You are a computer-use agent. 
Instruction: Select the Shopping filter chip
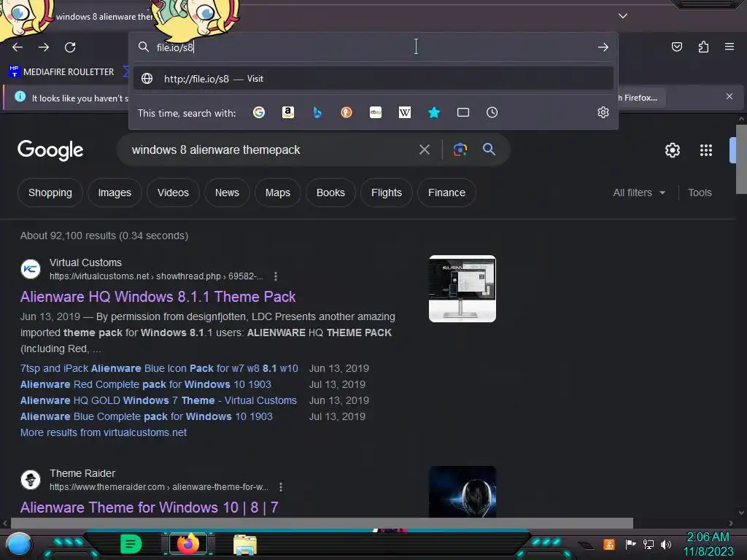pyautogui.click(x=50, y=192)
